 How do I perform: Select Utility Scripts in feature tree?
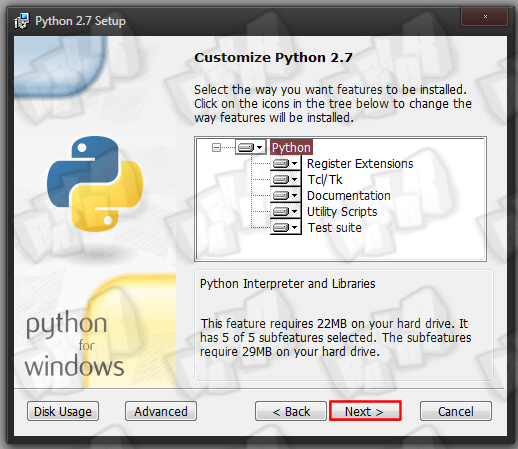(x=342, y=212)
